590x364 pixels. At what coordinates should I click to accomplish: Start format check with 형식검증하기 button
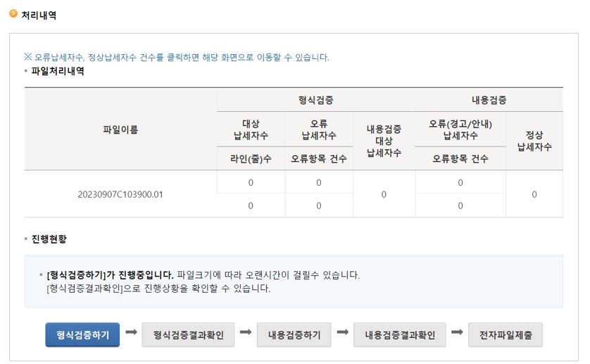click(x=82, y=335)
